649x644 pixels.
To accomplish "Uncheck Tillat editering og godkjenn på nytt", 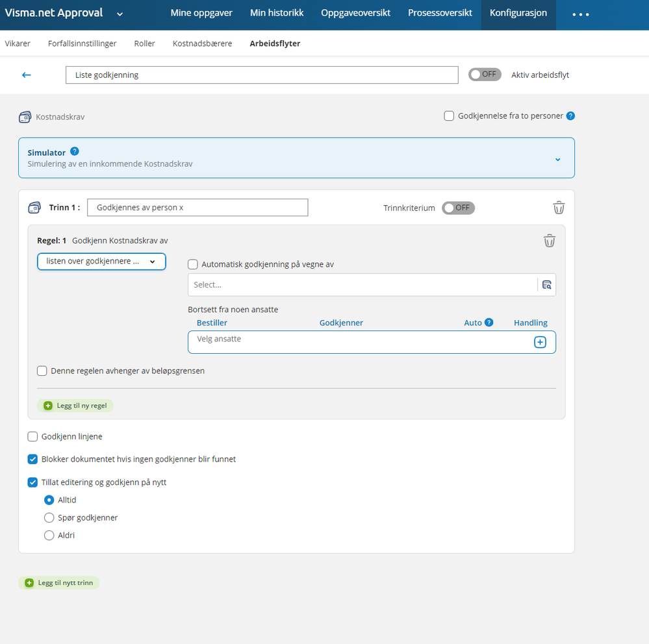I will (x=32, y=482).
